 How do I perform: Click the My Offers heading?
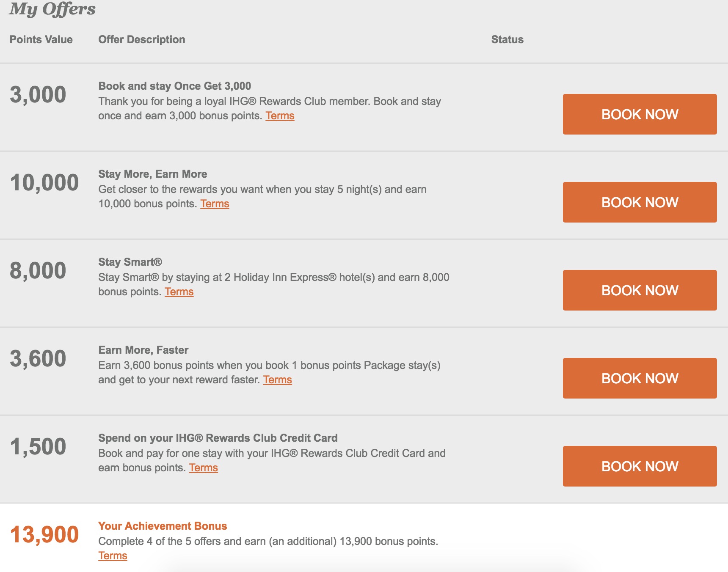click(52, 8)
